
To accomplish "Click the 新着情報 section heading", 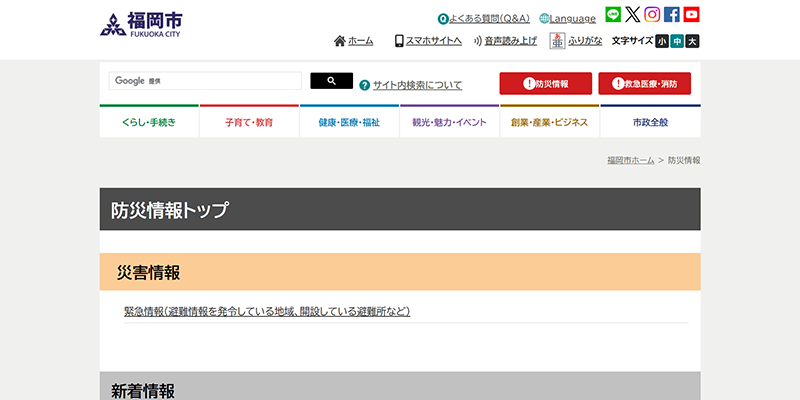I will [x=143, y=391].
